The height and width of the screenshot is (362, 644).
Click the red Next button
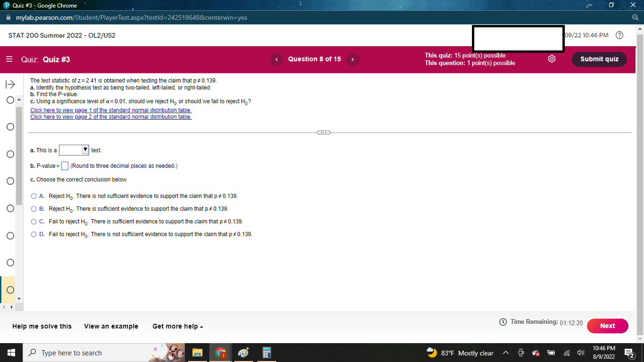click(x=607, y=326)
